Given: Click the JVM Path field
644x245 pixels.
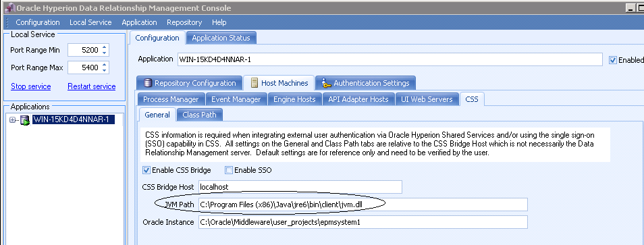Looking at the screenshot, I should click(x=363, y=204).
